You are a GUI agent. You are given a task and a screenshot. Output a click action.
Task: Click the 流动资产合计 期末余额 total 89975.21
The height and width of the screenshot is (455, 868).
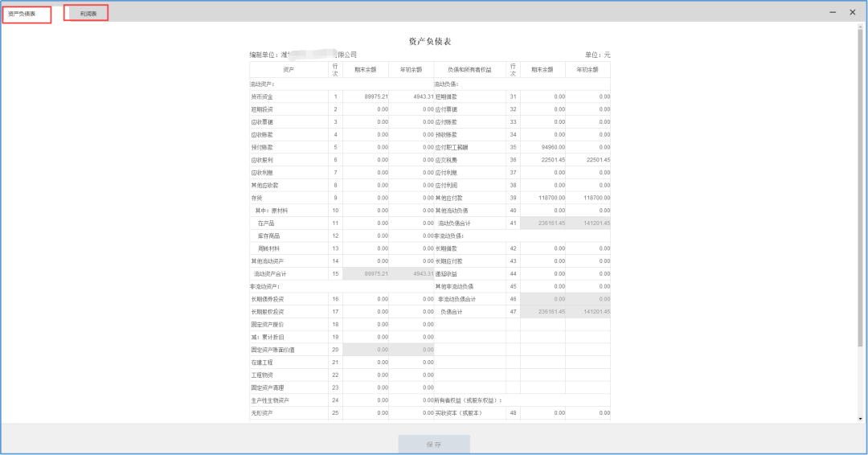[x=366, y=274]
